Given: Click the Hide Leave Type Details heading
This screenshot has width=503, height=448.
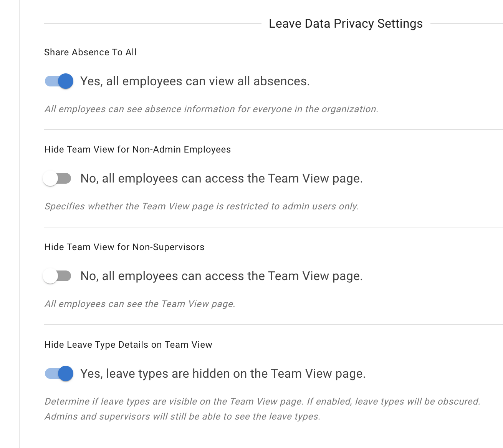Looking at the screenshot, I should 128,345.
